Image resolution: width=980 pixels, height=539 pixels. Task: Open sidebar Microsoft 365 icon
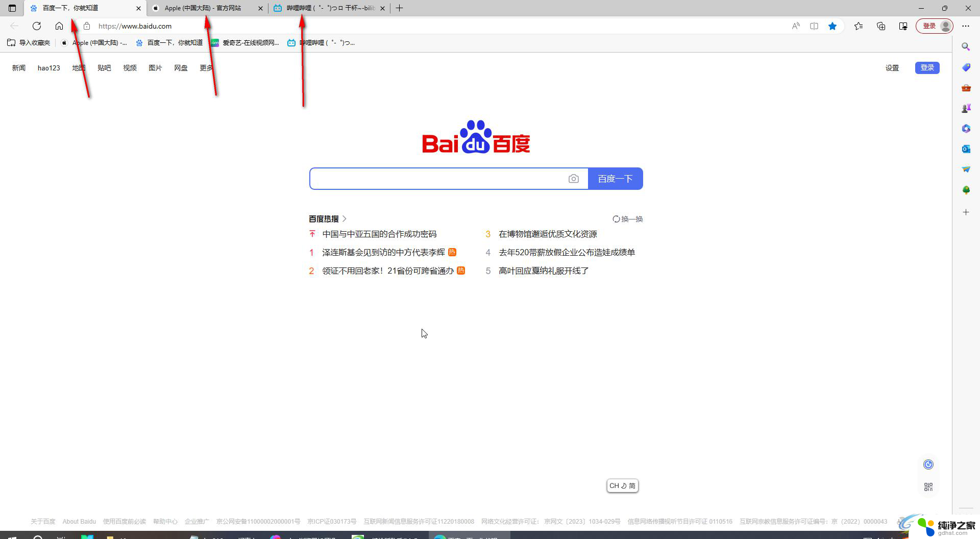click(x=966, y=129)
